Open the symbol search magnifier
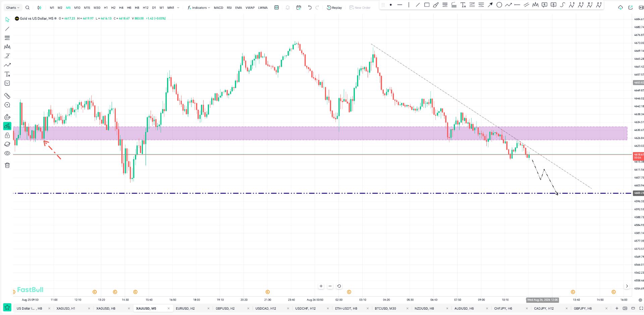Viewport: 644px width, 315px height. 28,7
